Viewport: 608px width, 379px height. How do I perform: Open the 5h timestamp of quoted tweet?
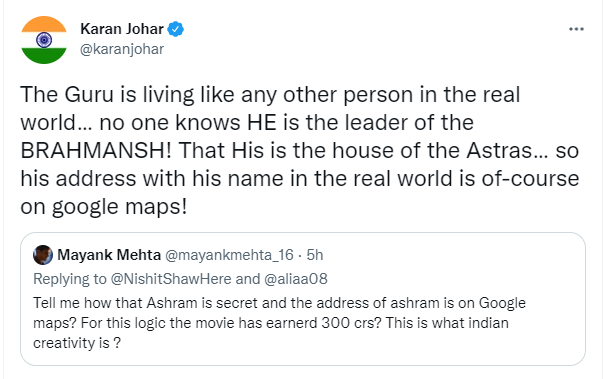point(314,255)
